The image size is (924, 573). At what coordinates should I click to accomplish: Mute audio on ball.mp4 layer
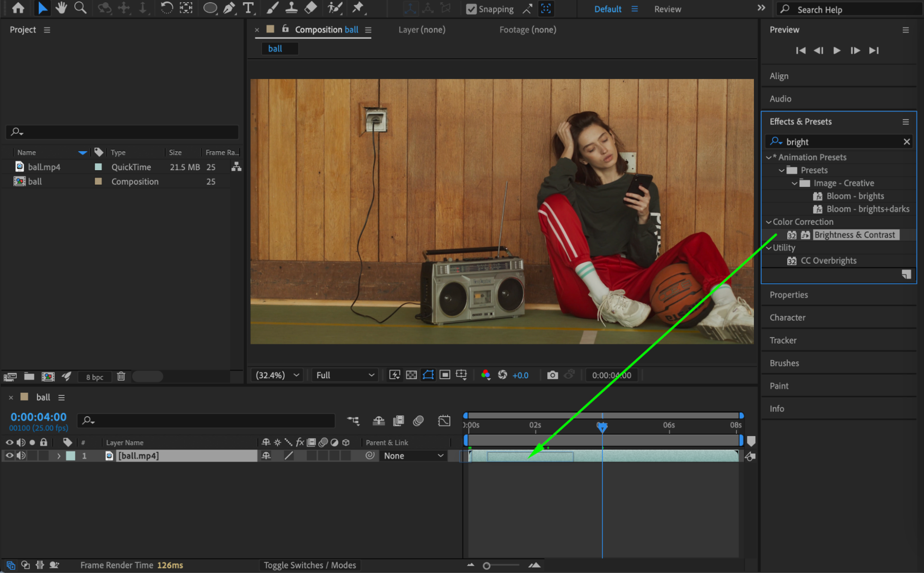21,456
